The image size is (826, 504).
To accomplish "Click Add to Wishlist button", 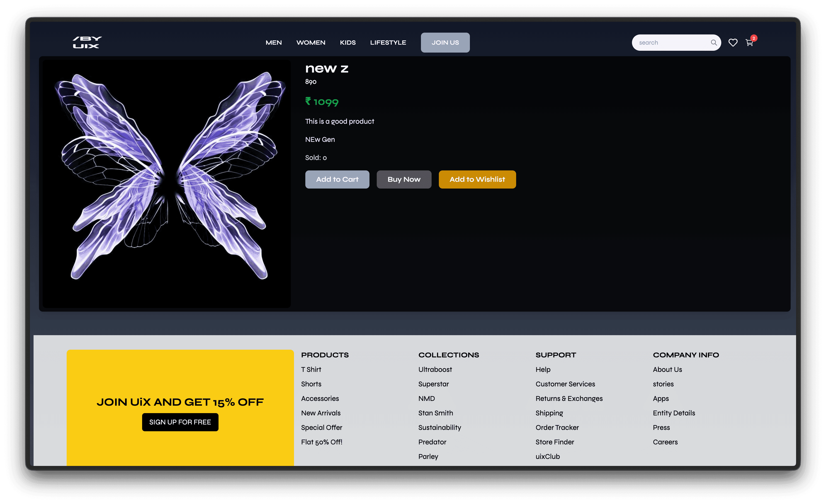I will [477, 179].
